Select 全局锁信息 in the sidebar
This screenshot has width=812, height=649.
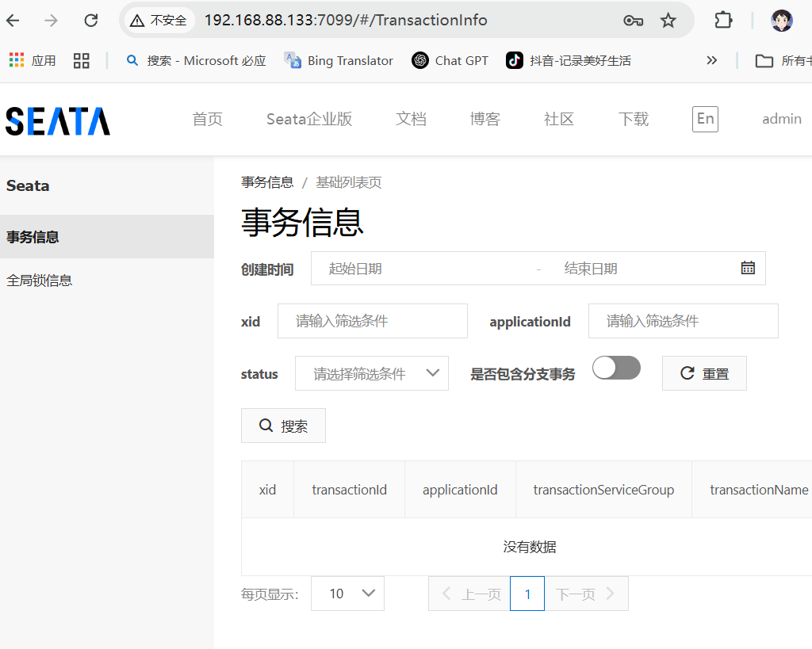(x=40, y=281)
